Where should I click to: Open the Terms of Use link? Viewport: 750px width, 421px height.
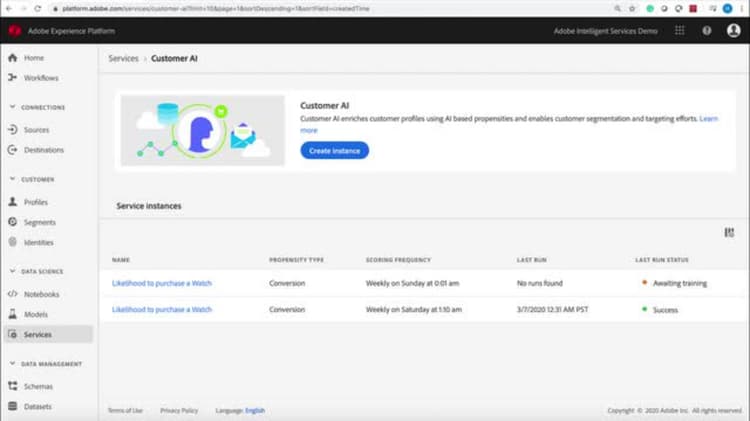(x=125, y=410)
